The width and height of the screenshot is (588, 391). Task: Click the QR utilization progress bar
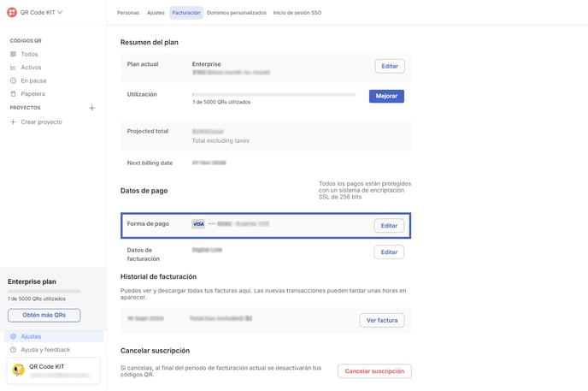[x=273, y=94]
